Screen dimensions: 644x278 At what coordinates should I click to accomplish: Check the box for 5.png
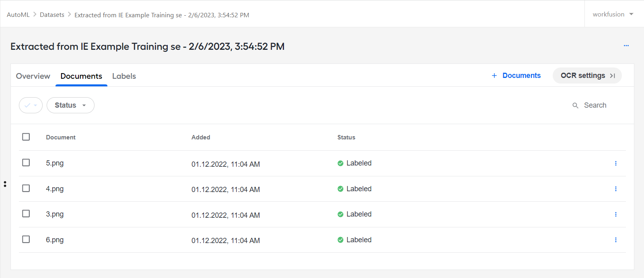26,163
